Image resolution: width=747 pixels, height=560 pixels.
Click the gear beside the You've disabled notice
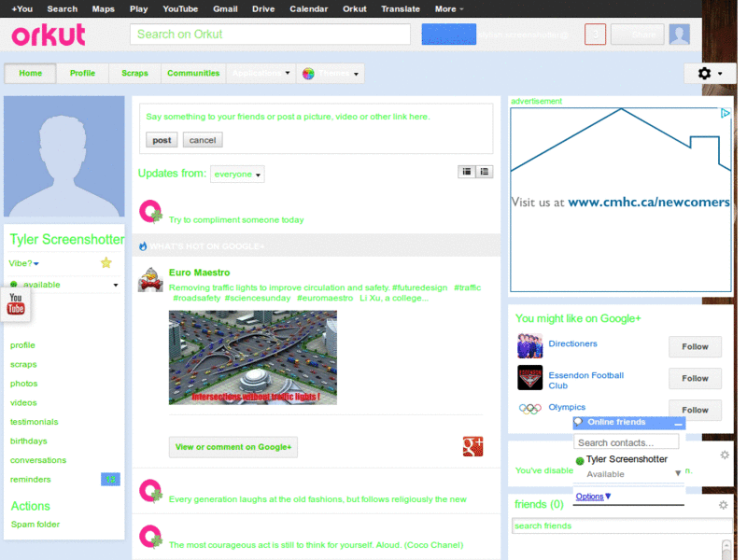(725, 455)
